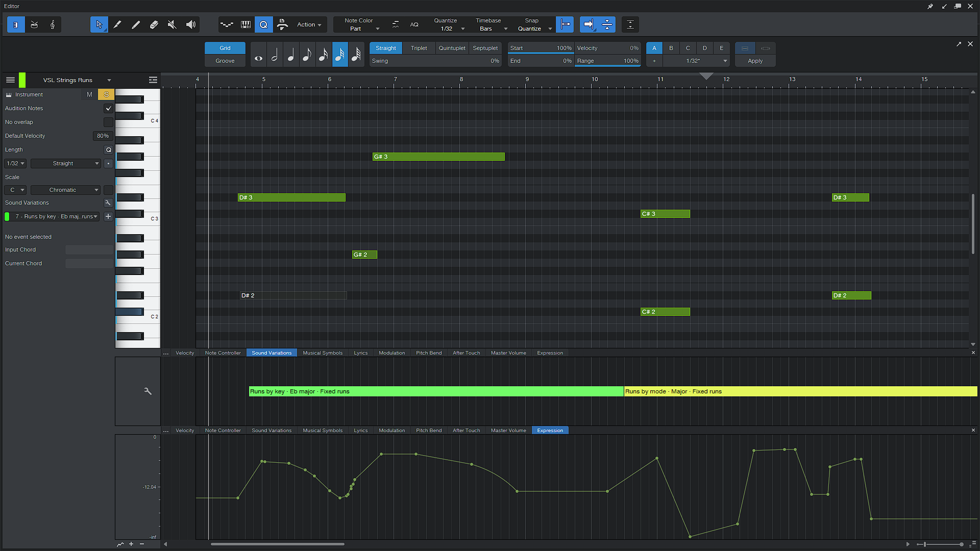980x551 pixels.
Task: Select the Mute tool
Action: pyautogui.click(x=172, y=24)
